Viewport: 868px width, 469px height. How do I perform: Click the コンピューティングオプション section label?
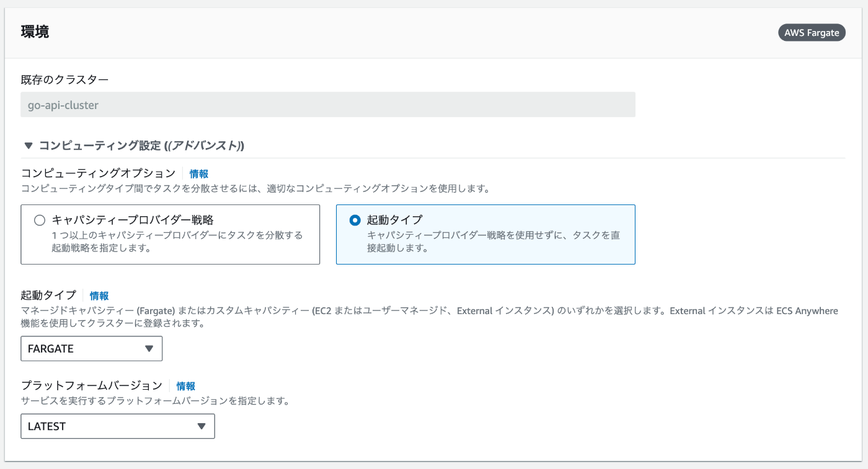[x=98, y=173]
